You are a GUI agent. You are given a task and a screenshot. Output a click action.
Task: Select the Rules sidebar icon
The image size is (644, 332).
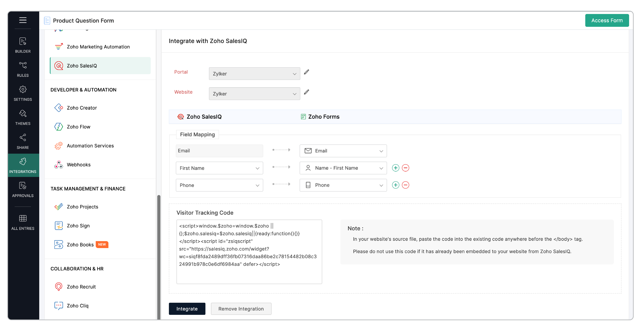point(23,69)
